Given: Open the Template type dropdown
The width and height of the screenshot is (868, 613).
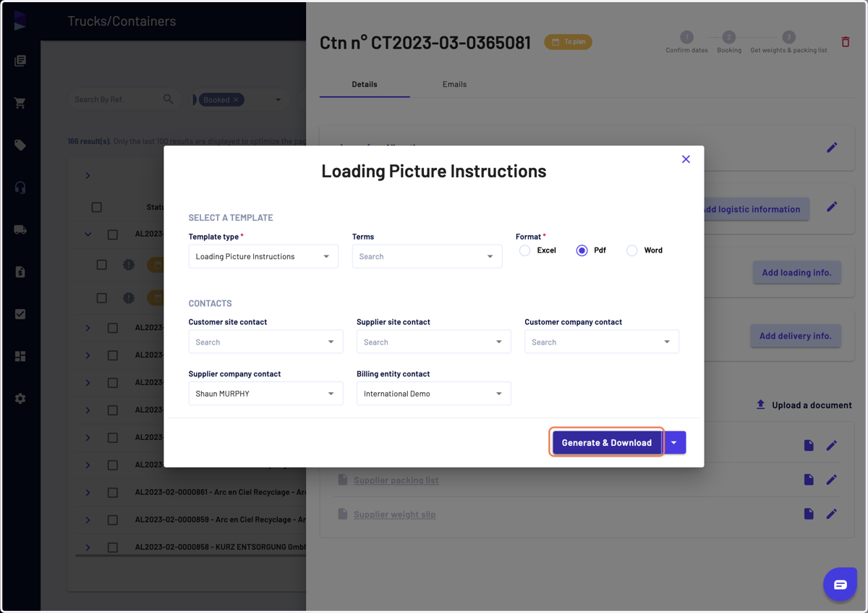Looking at the screenshot, I should (x=263, y=256).
